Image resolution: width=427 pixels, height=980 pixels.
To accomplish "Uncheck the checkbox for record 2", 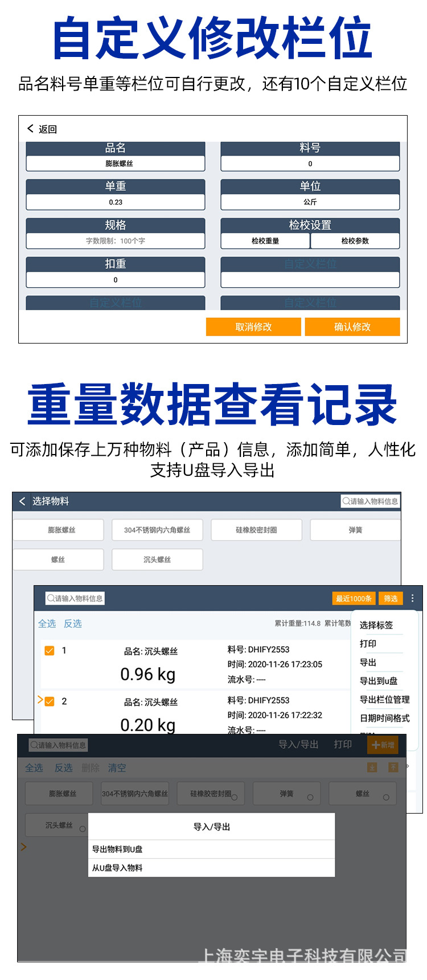I will 50,701.
